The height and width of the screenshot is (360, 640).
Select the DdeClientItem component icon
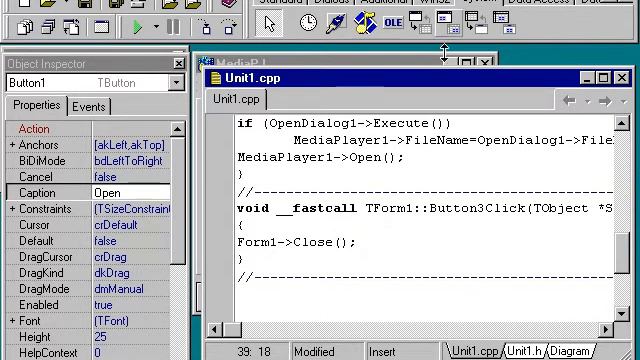[x=449, y=23]
